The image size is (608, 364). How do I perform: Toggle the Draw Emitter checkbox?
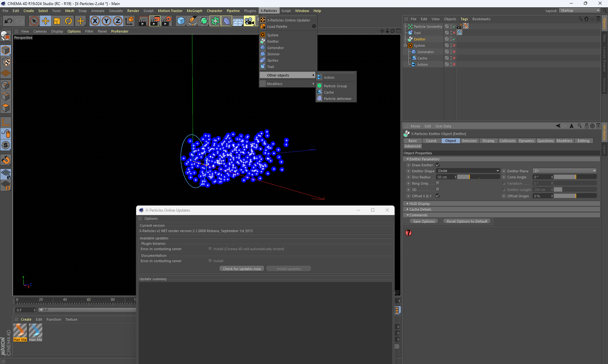[438, 165]
